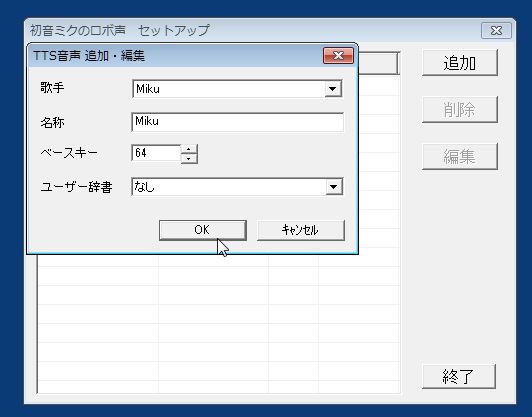Click the Miku text in 歌手 combo box

pyautogui.click(x=148, y=89)
